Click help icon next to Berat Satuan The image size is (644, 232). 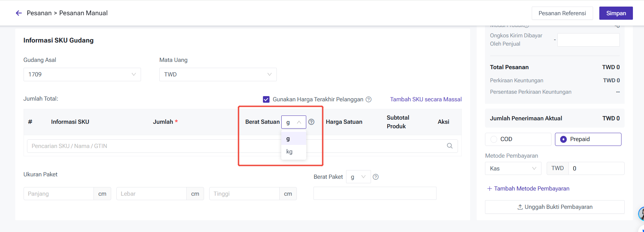click(311, 122)
